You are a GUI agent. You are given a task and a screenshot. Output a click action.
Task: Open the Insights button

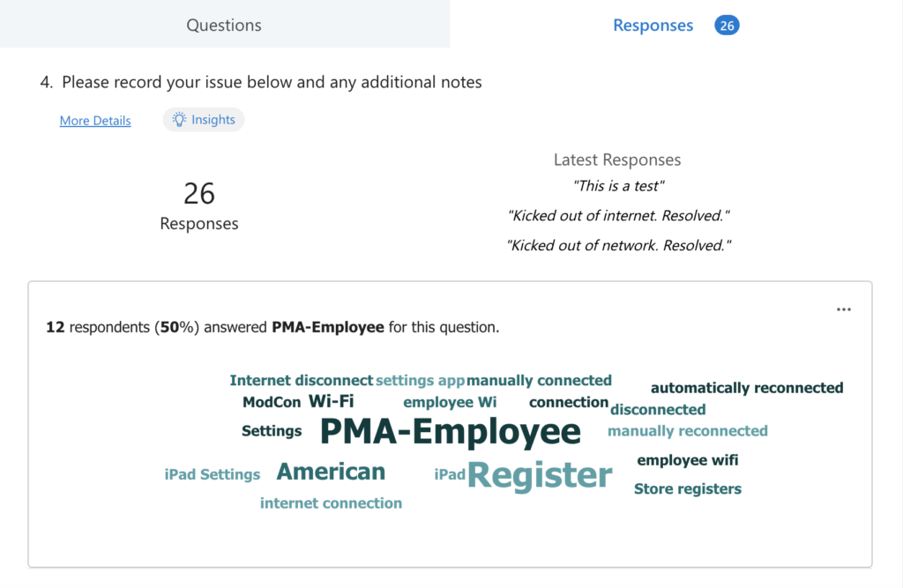[204, 120]
